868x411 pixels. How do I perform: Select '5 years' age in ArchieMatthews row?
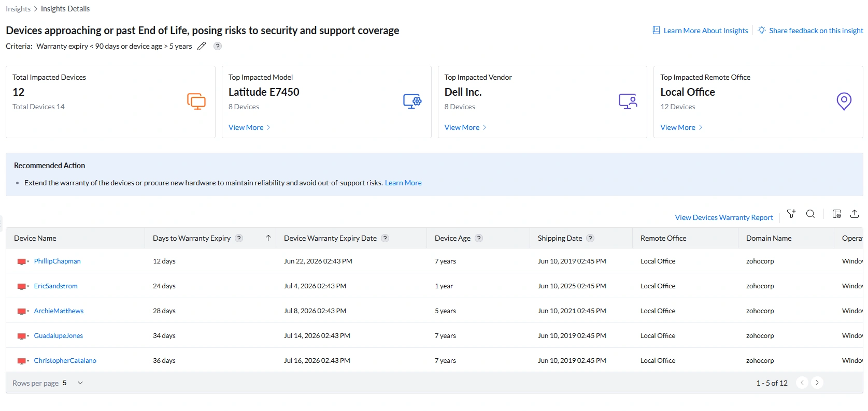[445, 311]
